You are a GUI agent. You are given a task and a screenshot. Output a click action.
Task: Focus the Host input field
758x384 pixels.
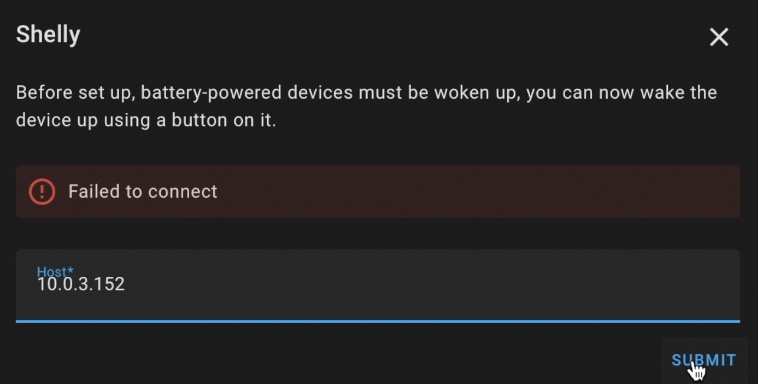click(378, 286)
